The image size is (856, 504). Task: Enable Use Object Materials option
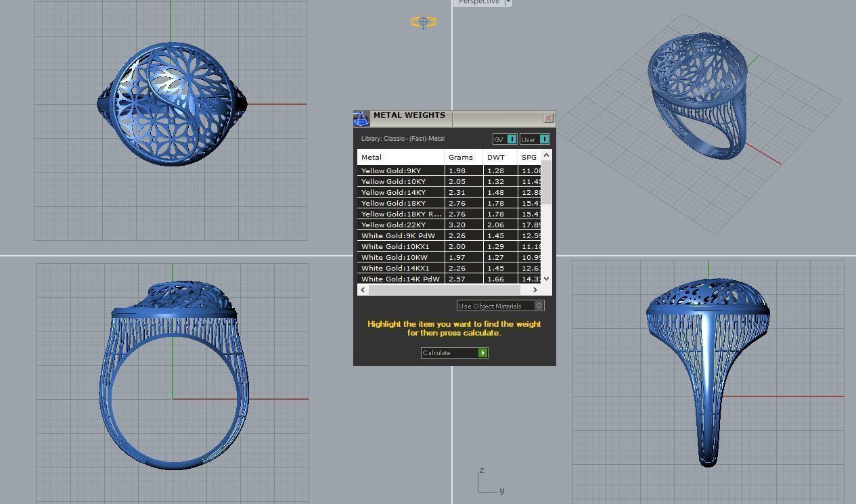(x=500, y=306)
